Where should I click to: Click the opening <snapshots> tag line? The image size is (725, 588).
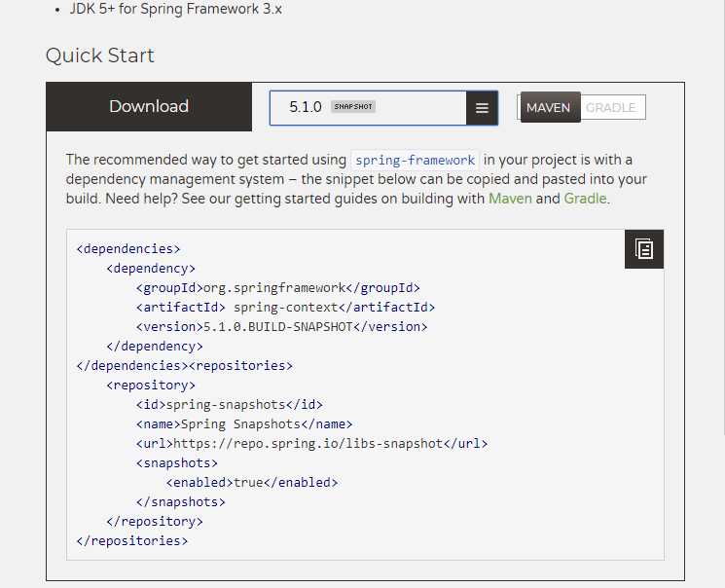176,462
